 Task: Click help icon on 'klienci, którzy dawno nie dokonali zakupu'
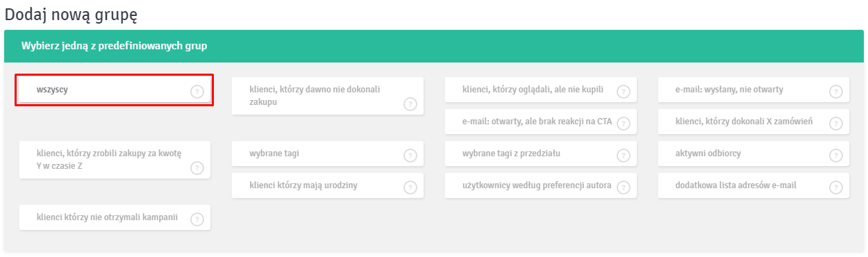point(410,104)
